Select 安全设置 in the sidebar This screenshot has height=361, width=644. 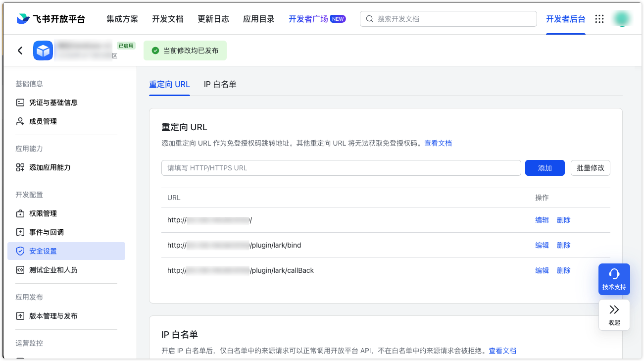(66, 251)
